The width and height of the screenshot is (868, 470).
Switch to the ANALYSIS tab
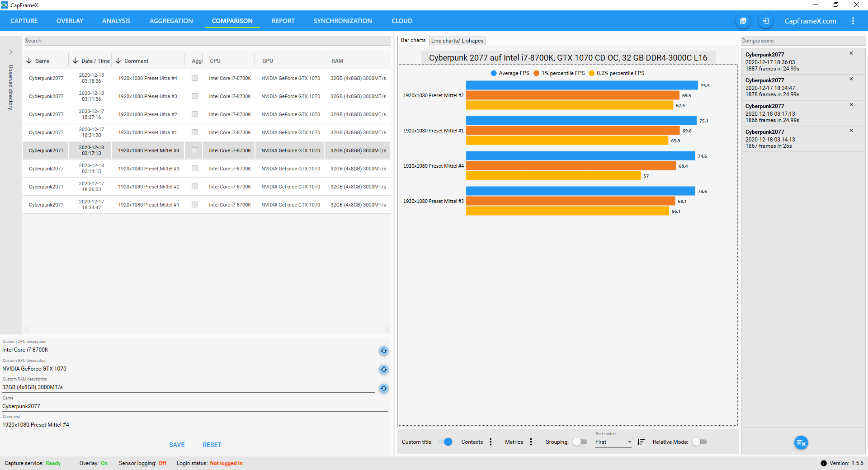pyautogui.click(x=116, y=21)
